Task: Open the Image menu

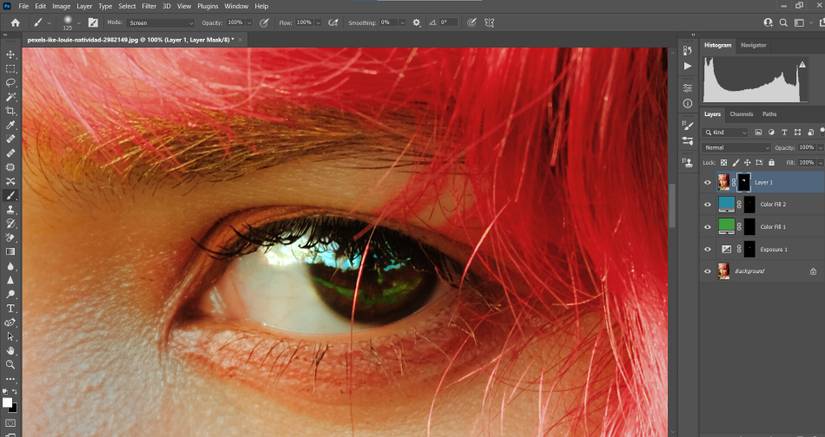Action: 61,6
